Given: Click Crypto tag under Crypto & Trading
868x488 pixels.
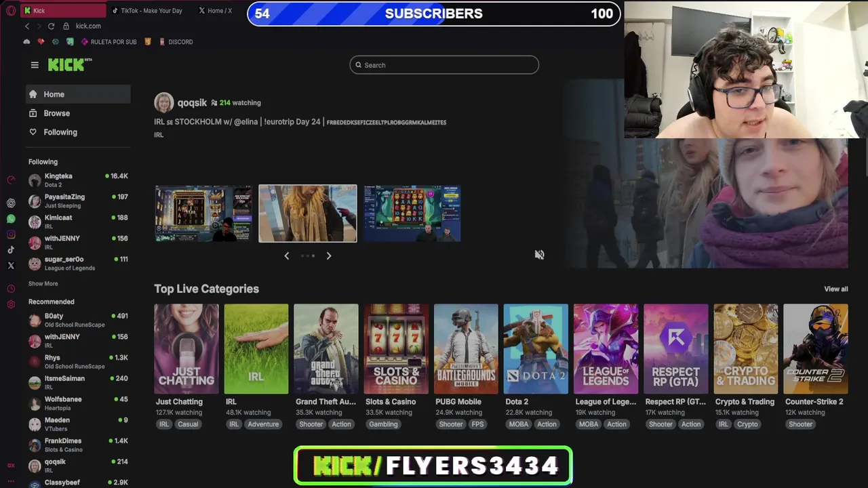Looking at the screenshot, I should [747, 424].
